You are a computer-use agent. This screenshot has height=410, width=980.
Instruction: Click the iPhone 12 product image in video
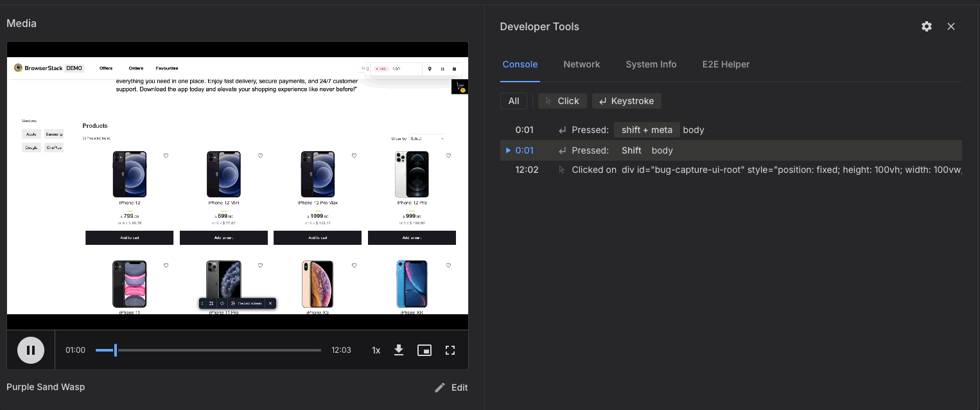tap(130, 174)
